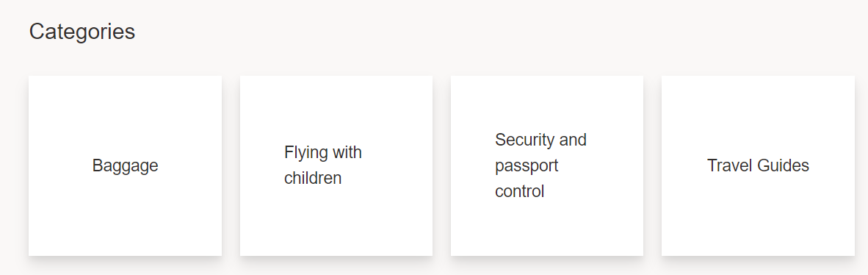This screenshot has height=275, width=868.
Task: Click the "Baggage" text label
Action: (x=125, y=165)
